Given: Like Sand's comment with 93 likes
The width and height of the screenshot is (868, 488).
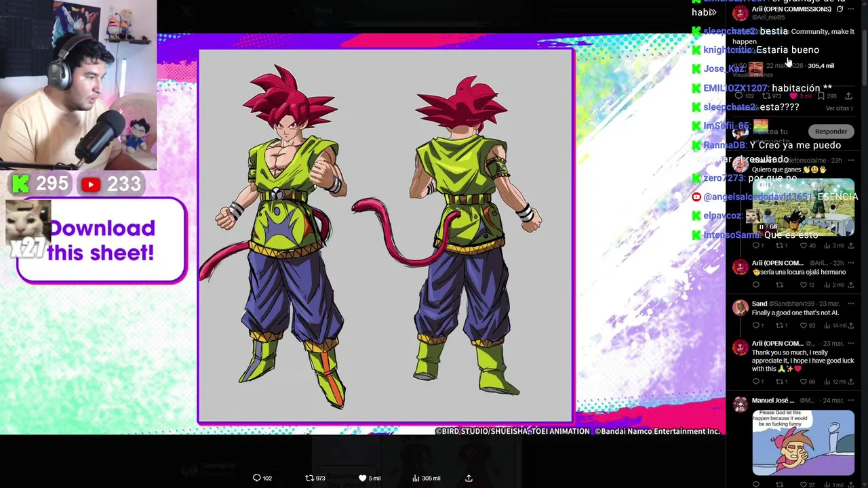Looking at the screenshot, I should (x=803, y=326).
